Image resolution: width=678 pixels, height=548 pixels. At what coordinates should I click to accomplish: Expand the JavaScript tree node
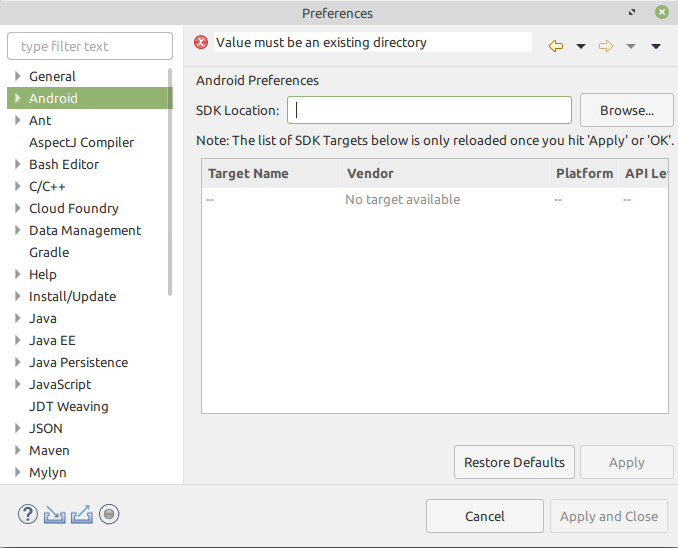click(x=17, y=385)
